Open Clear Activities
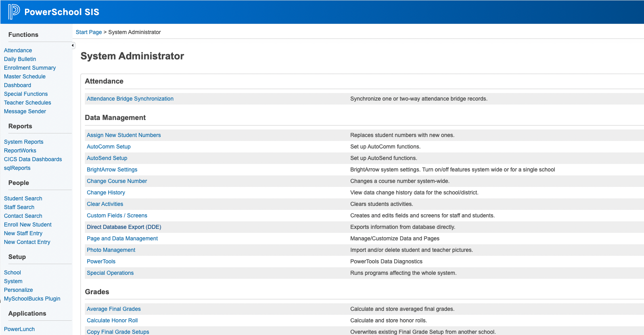 click(105, 204)
